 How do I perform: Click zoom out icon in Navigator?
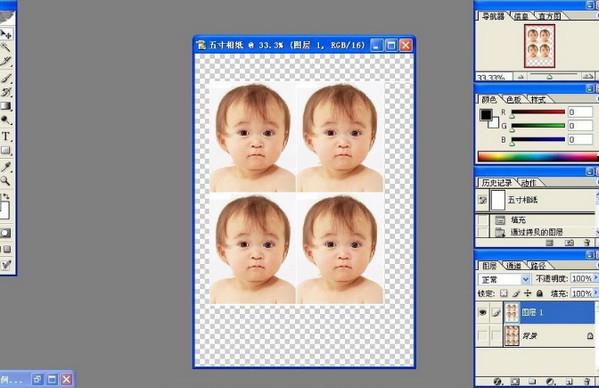(x=521, y=77)
